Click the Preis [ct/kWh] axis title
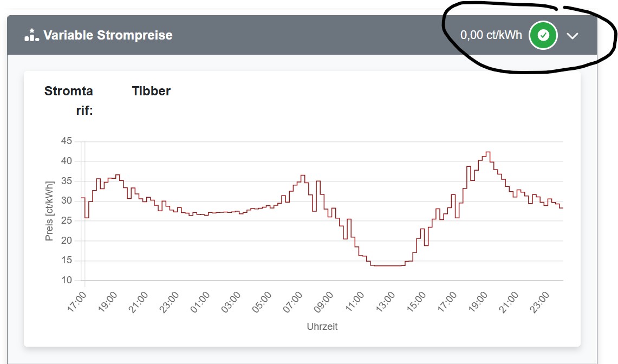618x364 pixels. click(49, 211)
